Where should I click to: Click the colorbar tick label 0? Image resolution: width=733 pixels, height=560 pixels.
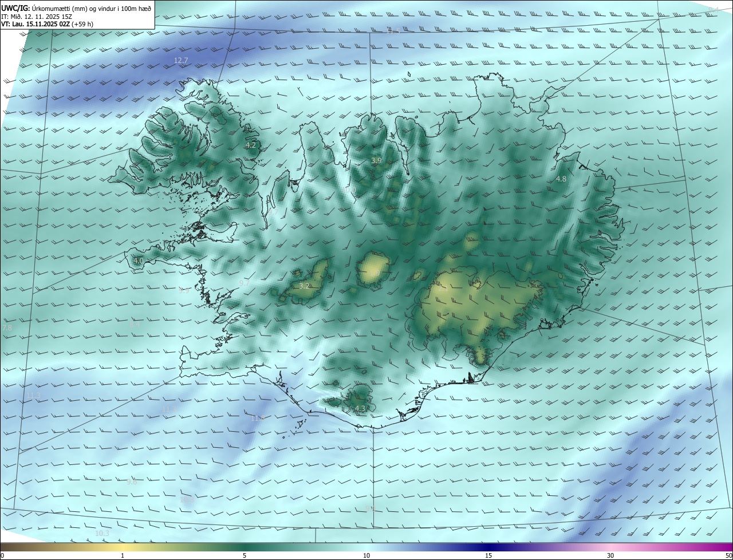coord(2,555)
